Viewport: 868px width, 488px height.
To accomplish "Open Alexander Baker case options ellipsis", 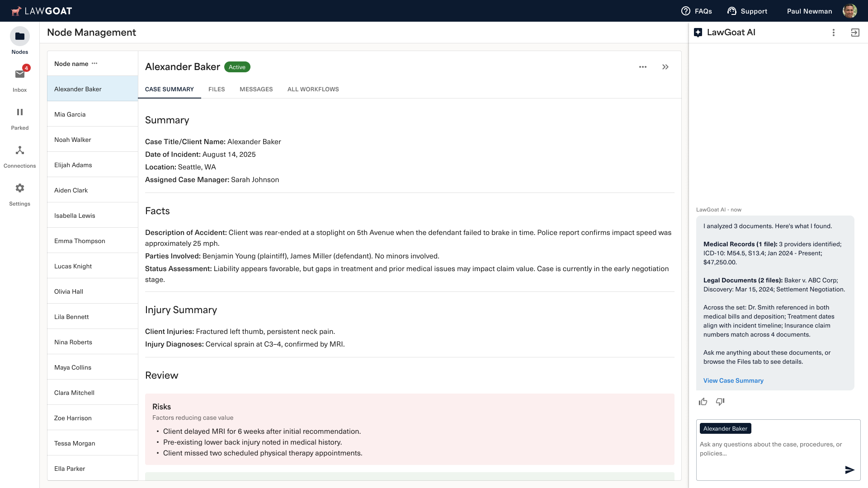I will [x=643, y=67].
